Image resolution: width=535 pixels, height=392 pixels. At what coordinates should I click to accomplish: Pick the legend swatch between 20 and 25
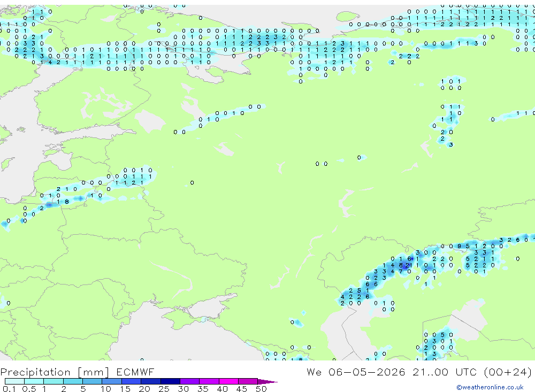(150, 381)
